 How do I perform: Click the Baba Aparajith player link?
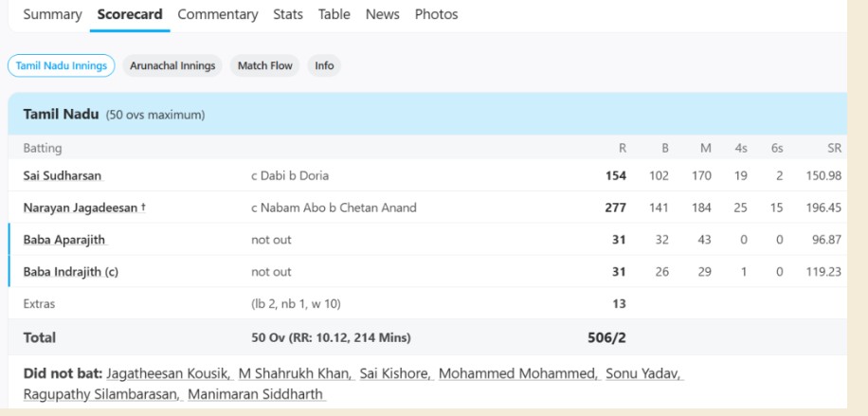click(x=65, y=240)
